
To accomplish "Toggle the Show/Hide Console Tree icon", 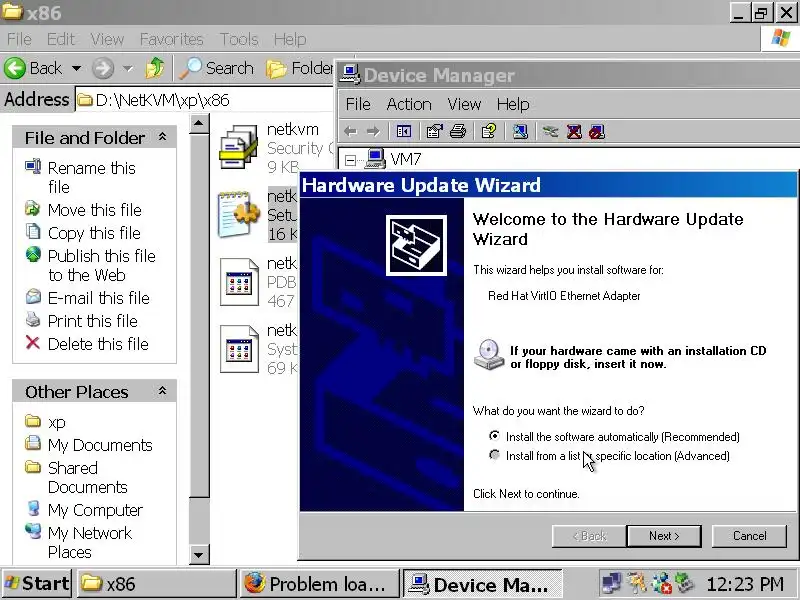I will [403, 132].
